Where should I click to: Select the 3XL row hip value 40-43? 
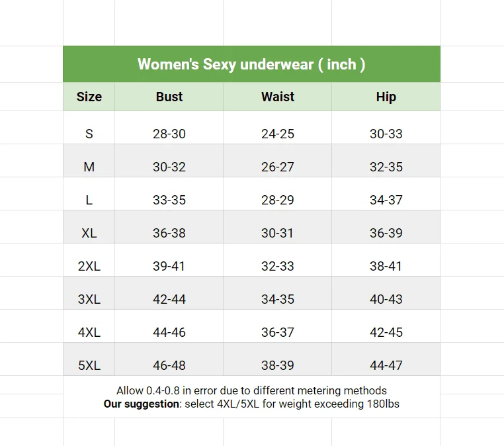[x=386, y=299]
